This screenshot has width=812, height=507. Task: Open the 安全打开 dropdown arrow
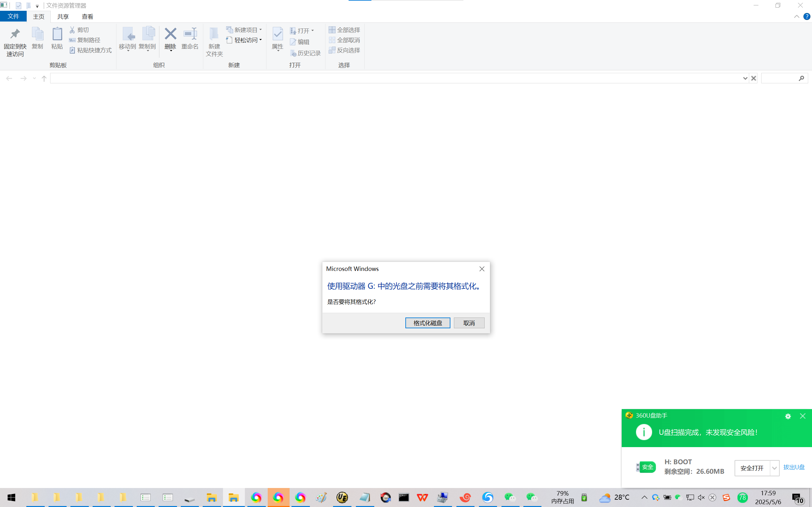coord(774,468)
